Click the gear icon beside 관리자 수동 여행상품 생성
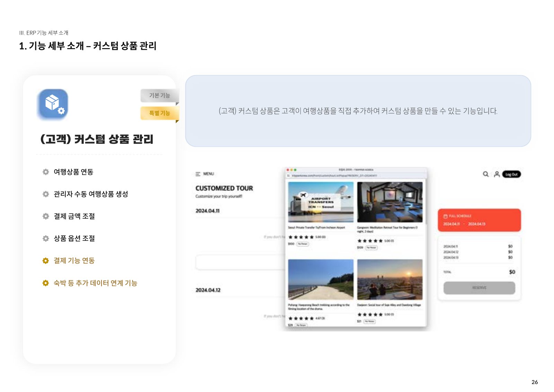554x392 pixels. pyautogui.click(x=46, y=194)
